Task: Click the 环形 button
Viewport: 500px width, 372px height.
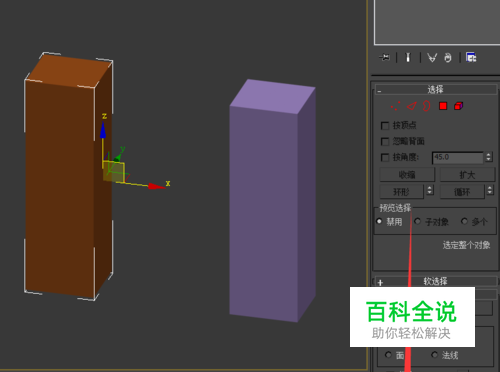Action: pos(402,192)
